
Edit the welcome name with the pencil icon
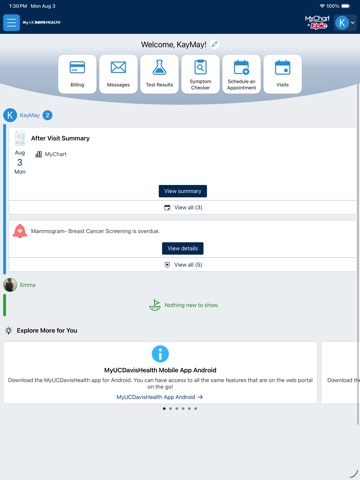(x=215, y=44)
